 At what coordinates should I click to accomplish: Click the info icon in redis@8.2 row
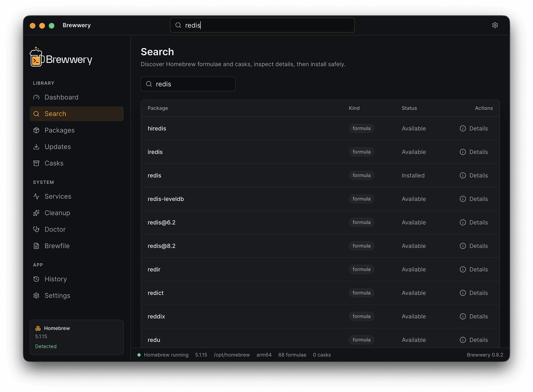[463, 246]
